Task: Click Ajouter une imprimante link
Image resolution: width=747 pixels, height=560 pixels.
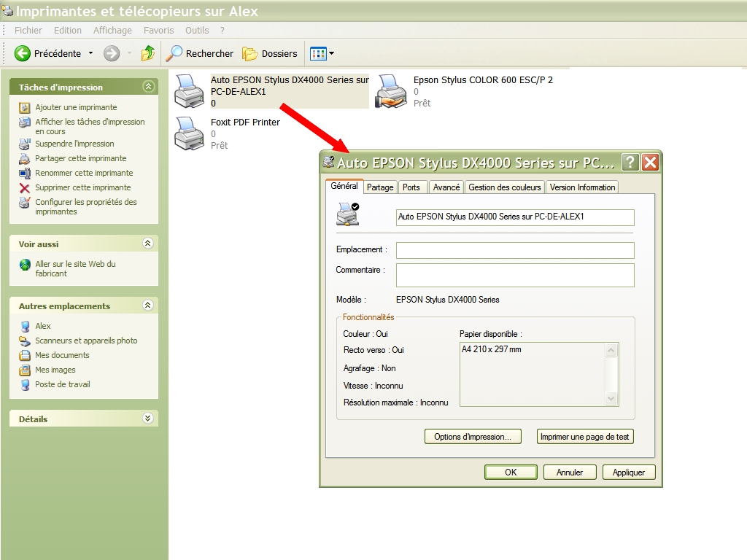Action: 76,108
